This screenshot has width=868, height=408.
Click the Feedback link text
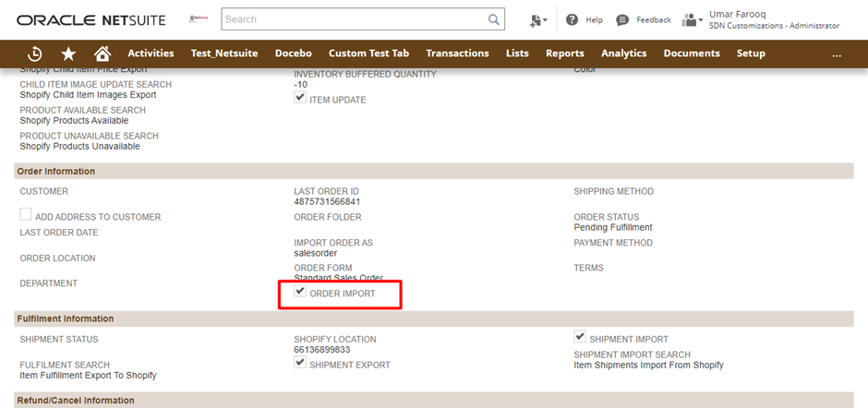click(x=654, y=20)
